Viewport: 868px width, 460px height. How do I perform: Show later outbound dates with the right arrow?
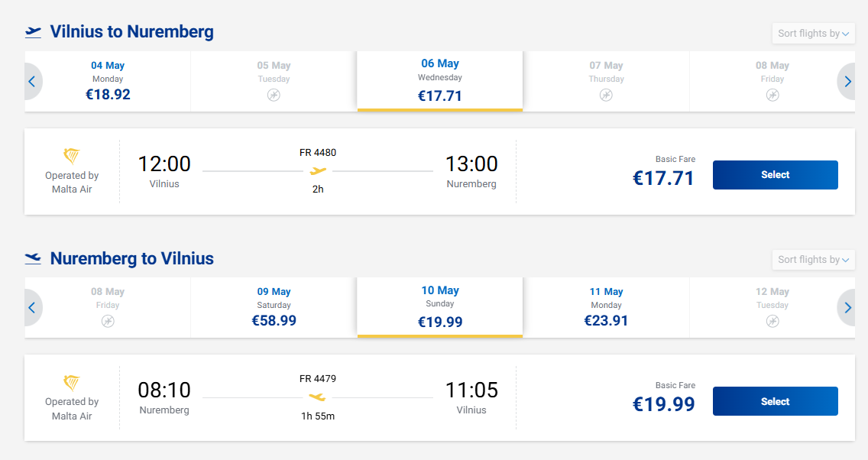(x=847, y=82)
